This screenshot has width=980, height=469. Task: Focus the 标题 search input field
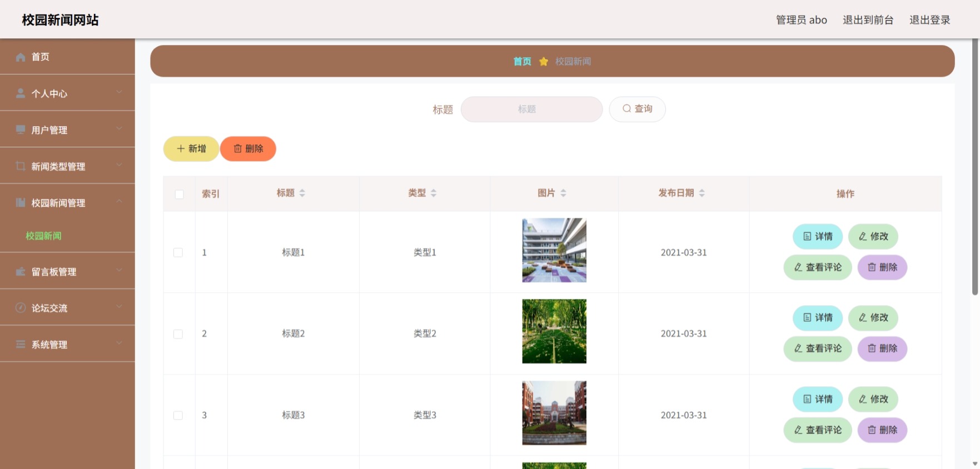coord(531,109)
